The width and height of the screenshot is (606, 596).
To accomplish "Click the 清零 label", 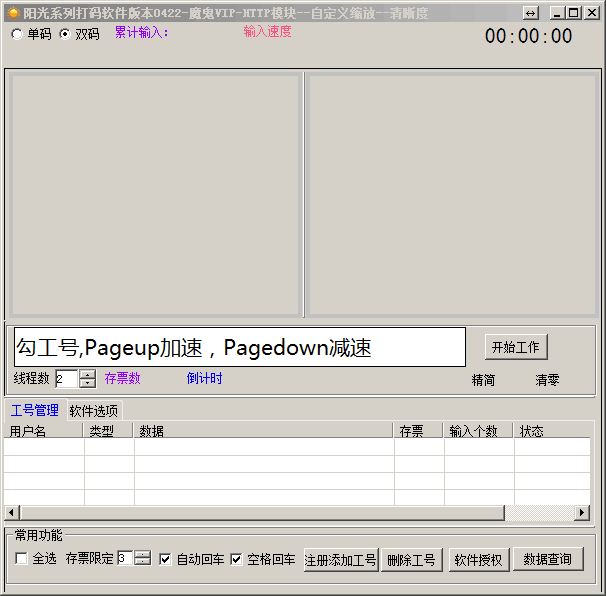I will pyautogui.click(x=547, y=380).
